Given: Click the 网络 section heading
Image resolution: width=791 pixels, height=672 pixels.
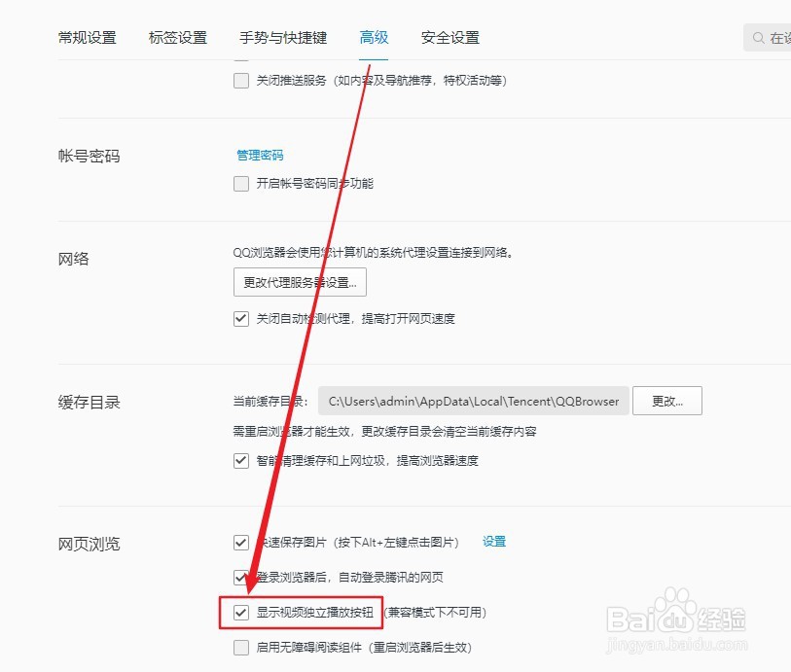Looking at the screenshot, I should click(74, 259).
